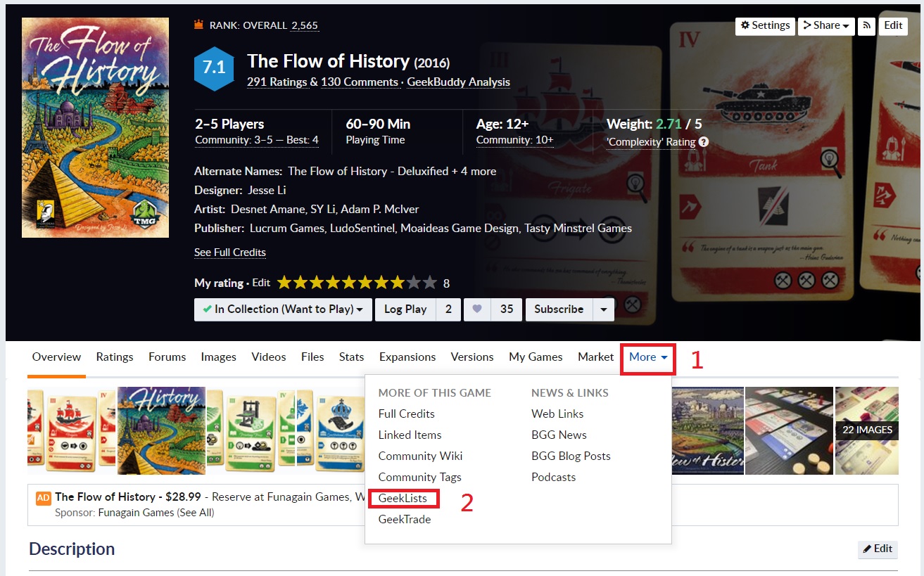The width and height of the screenshot is (924, 576).
Task: Click the heart fan icon button
Action: coord(478,309)
